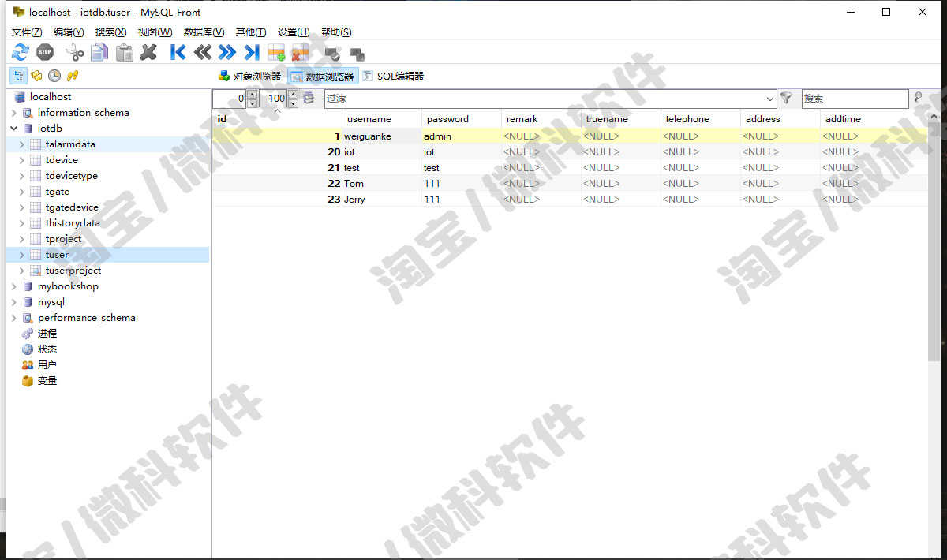Go to previous records icon
This screenshot has height=560, width=947.
203,53
